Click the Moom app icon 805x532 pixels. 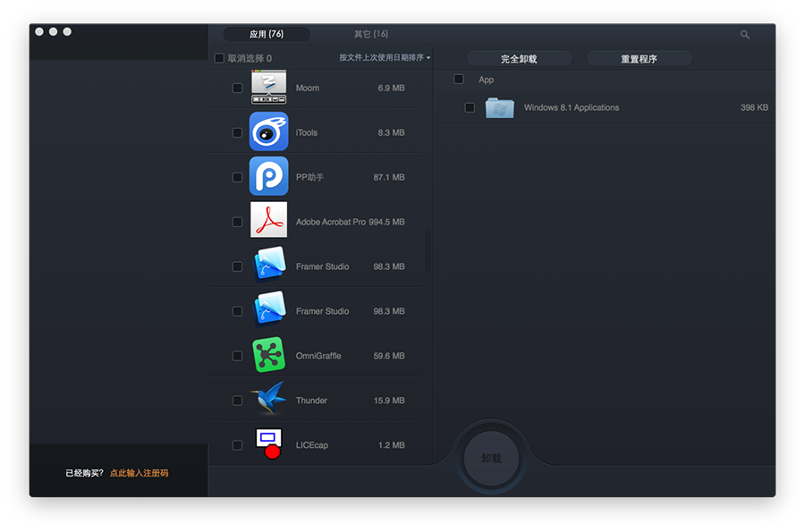[x=268, y=88]
